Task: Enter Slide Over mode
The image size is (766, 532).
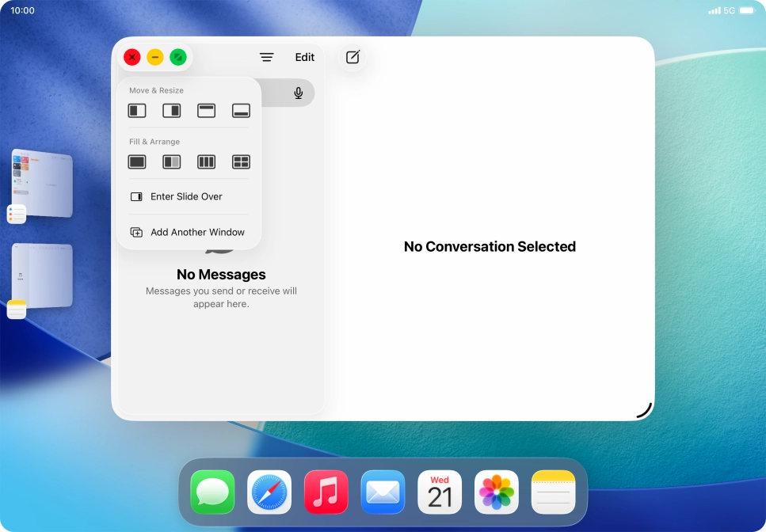Action: pos(186,196)
